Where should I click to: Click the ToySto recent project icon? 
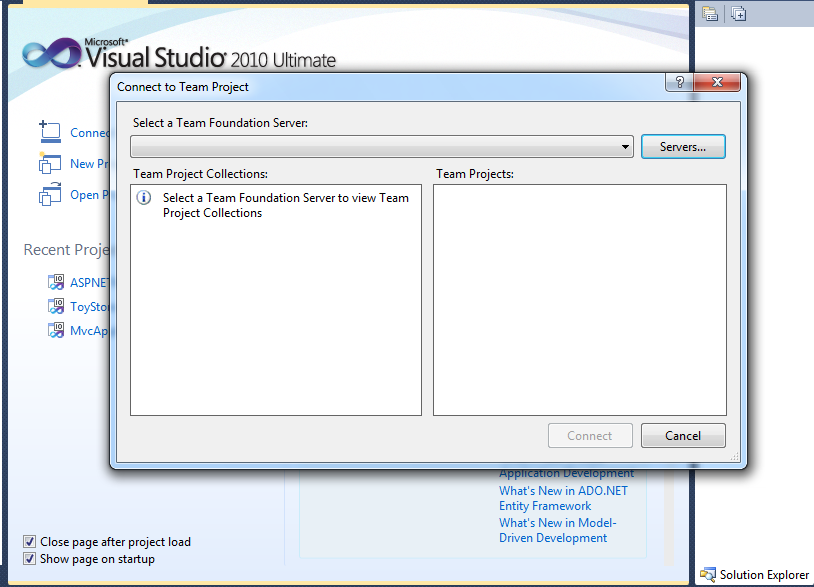pos(56,306)
